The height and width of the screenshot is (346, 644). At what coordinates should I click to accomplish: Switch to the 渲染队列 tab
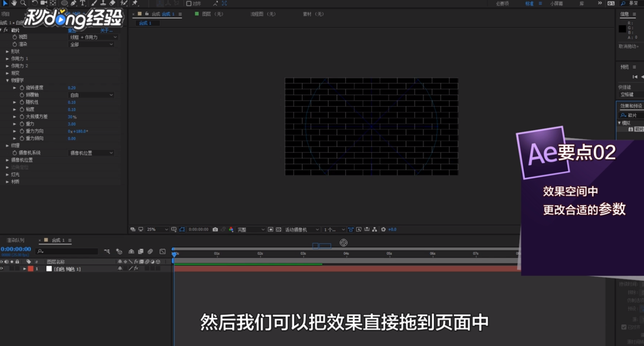[15, 240]
